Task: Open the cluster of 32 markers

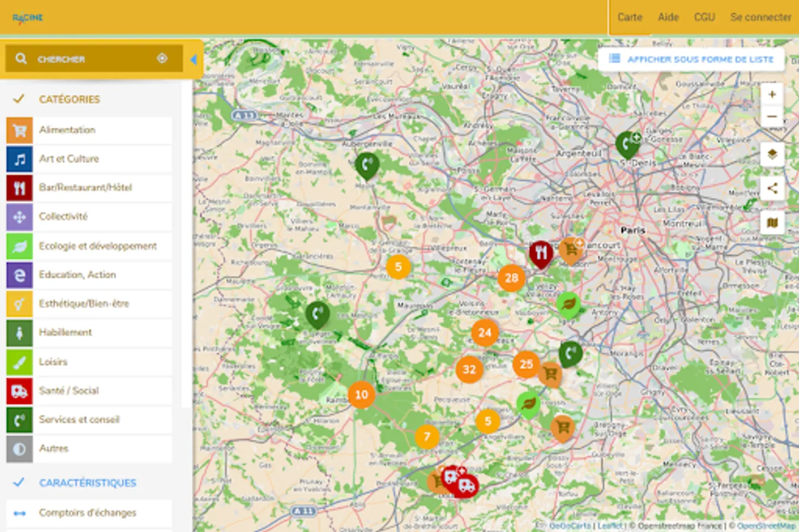Action: pos(469,370)
